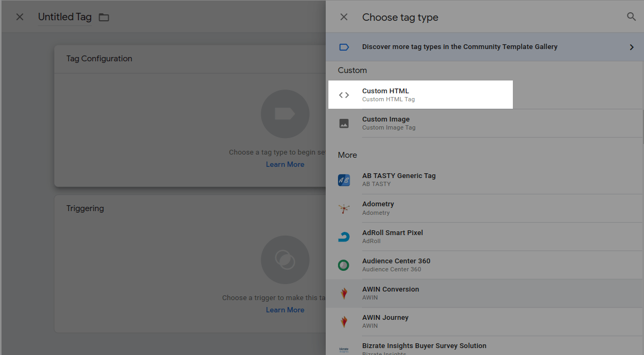
Task: Click the Tag Configuration placeholder tag icon
Action: (285, 114)
